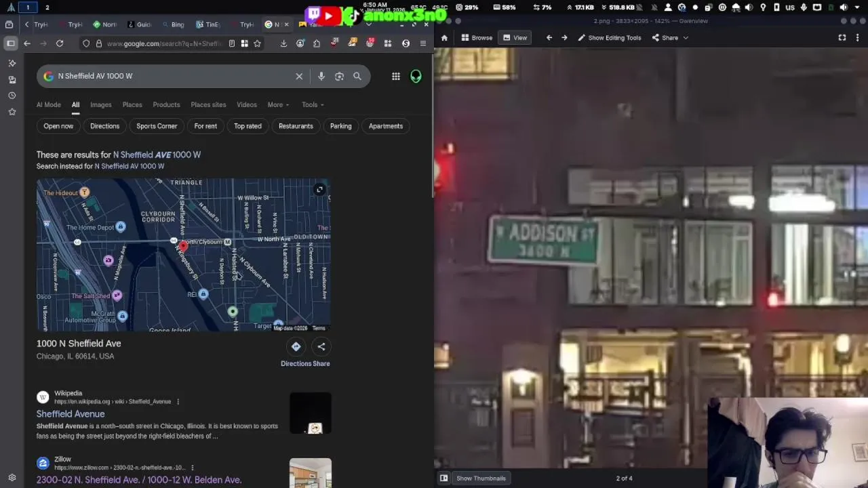
Task: Search by image with Google Lens icon
Action: tap(339, 76)
